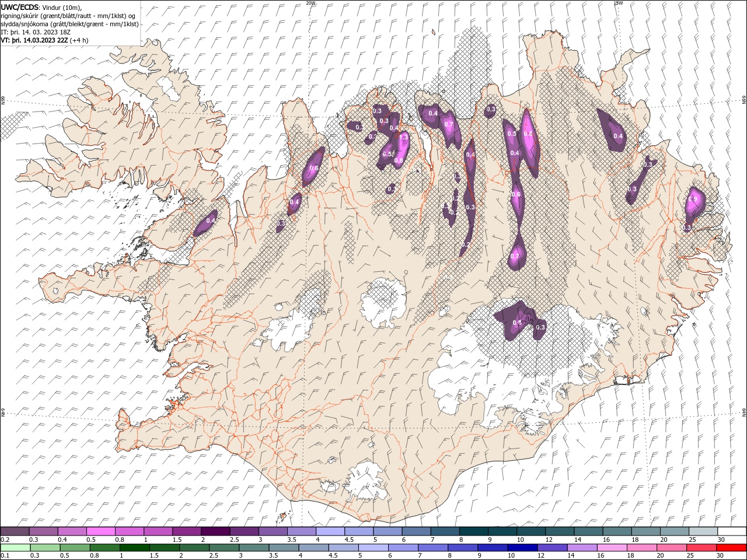Select the upper legend swatch between 18 and 20
Image resolution: width=747 pixels, height=560 pixels.
tap(645, 531)
